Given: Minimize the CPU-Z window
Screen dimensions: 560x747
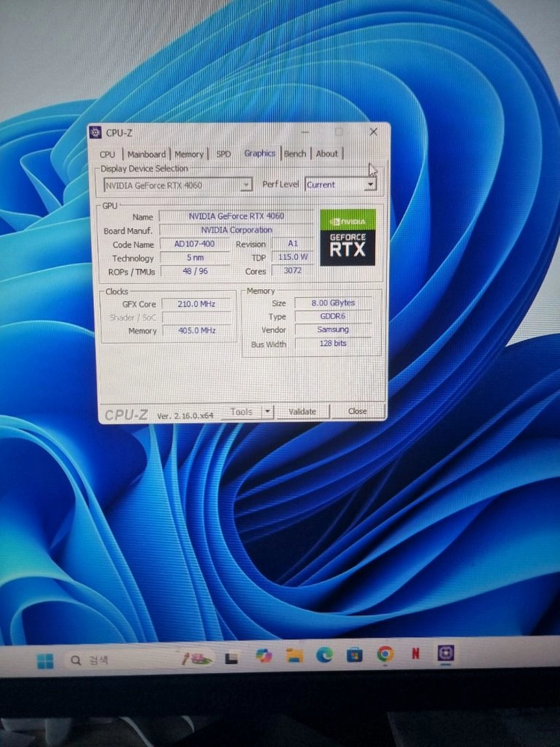Looking at the screenshot, I should pyautogui.click(x=305, y=132).
